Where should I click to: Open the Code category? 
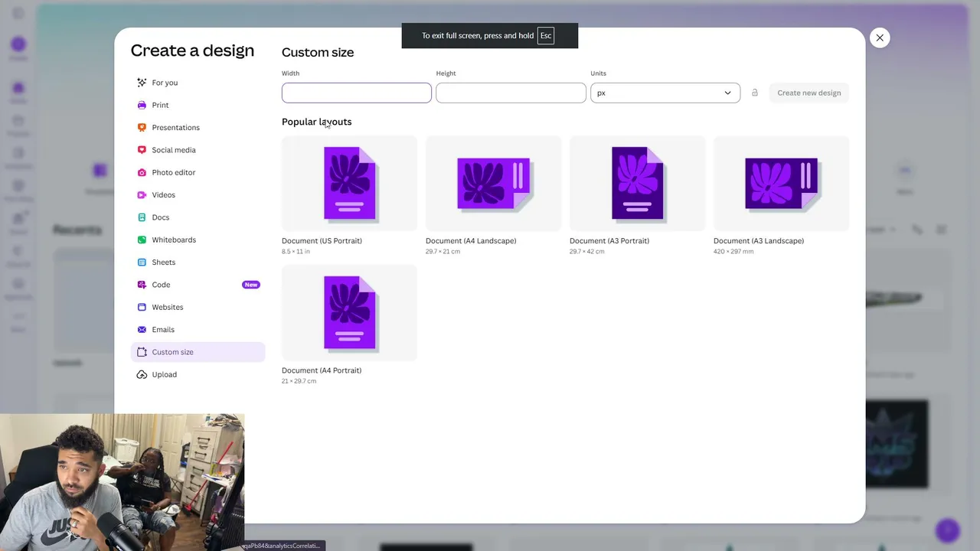198,285
